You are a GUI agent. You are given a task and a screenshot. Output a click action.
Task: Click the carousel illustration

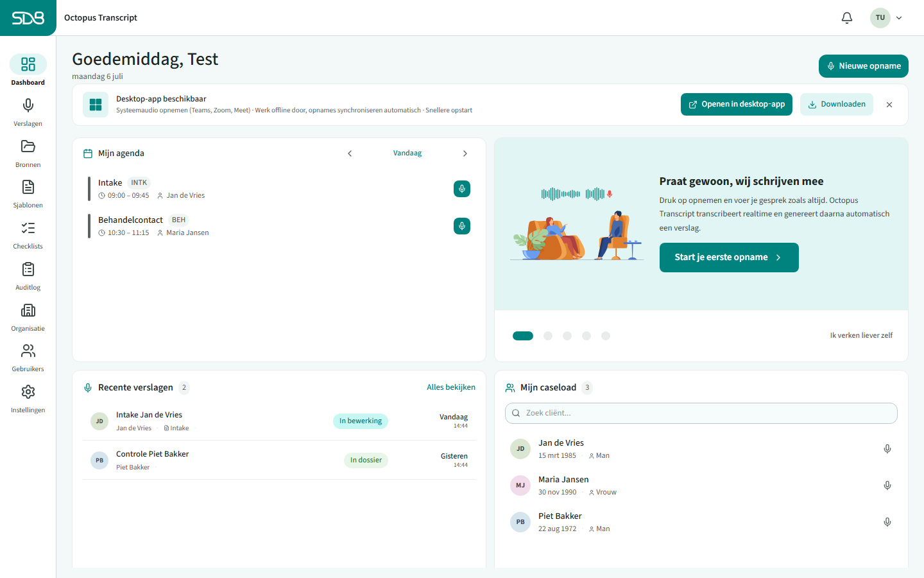point(577,223)
